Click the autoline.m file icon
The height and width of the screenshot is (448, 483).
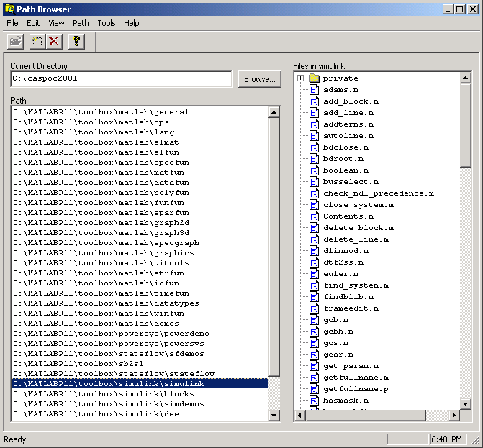pos(314,136)
